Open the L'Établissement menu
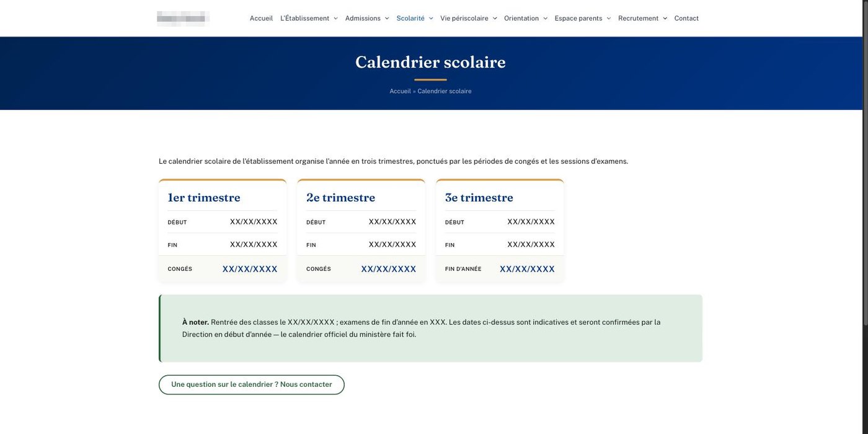Image resolution: width=868 pixels, height=434 pixels. click(304, 19)
